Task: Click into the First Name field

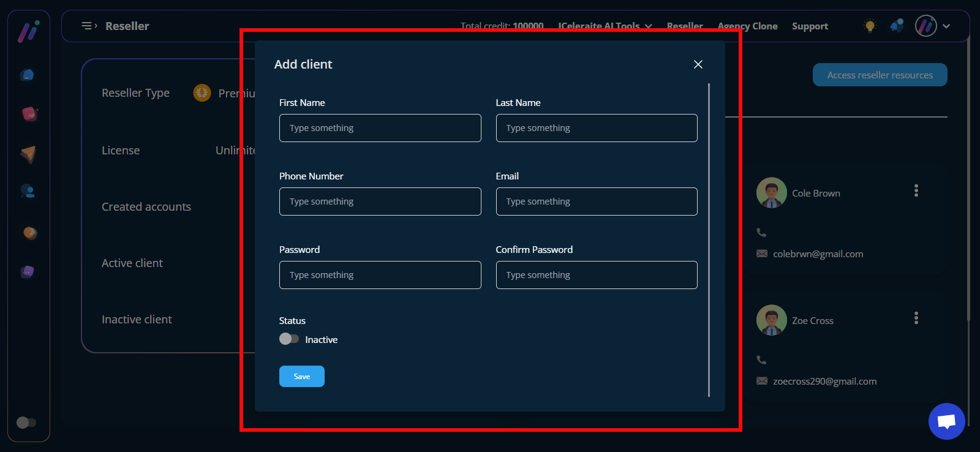Action: (380, 128)
